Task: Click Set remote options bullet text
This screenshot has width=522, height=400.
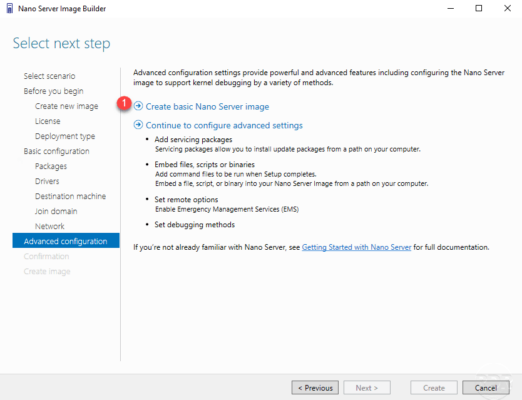Action: tap(186, 200)
